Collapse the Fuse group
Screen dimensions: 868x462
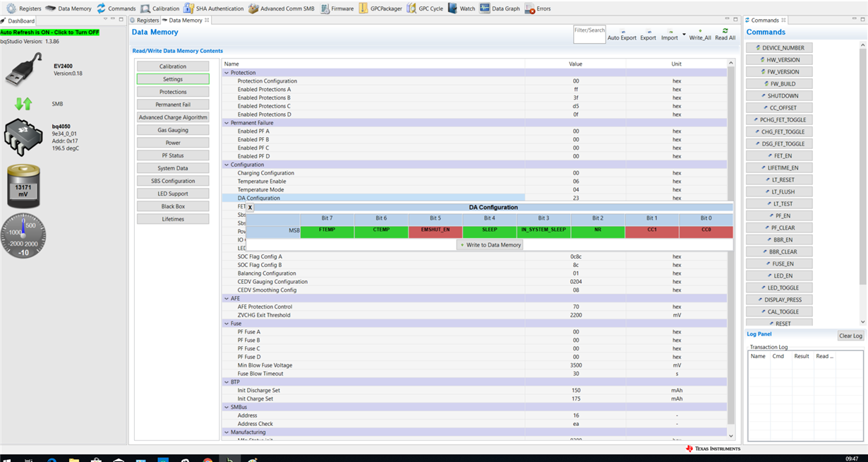(x=227, y=324)
